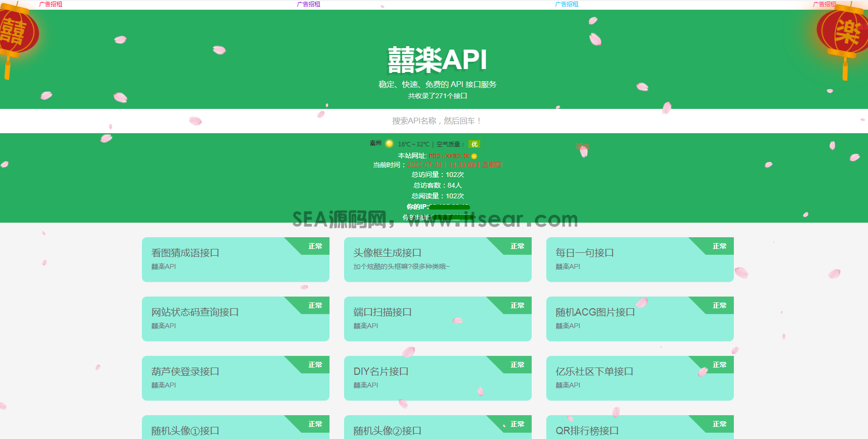868x439 pixels.
Task: Click the tagline 稳定、快速、免费的 API 接口服务
Action: click(x=437, y=84)
